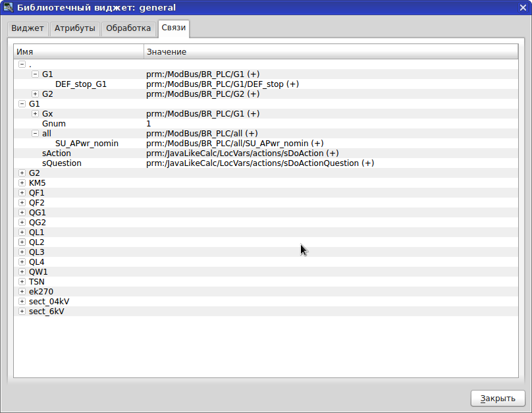The height and width of the screenshot is (413, 532).
Task: Click the Gnum value 1
Action: 148,124
